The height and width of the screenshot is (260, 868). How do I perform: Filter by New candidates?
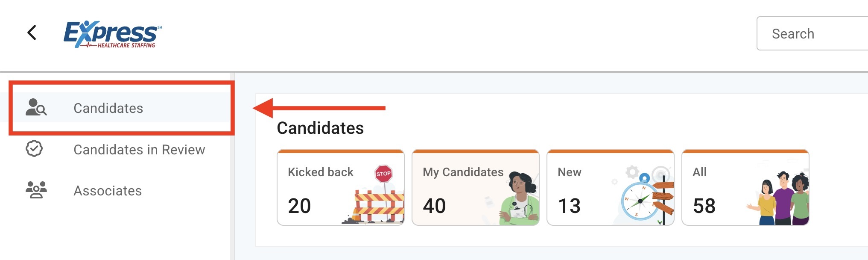click(x=570, y=172)
